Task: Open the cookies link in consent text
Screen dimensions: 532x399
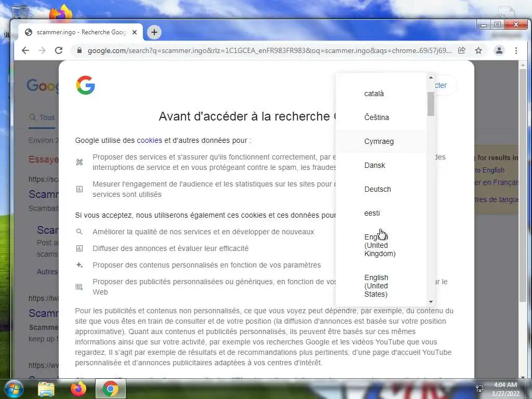Action: click(149, 140)
